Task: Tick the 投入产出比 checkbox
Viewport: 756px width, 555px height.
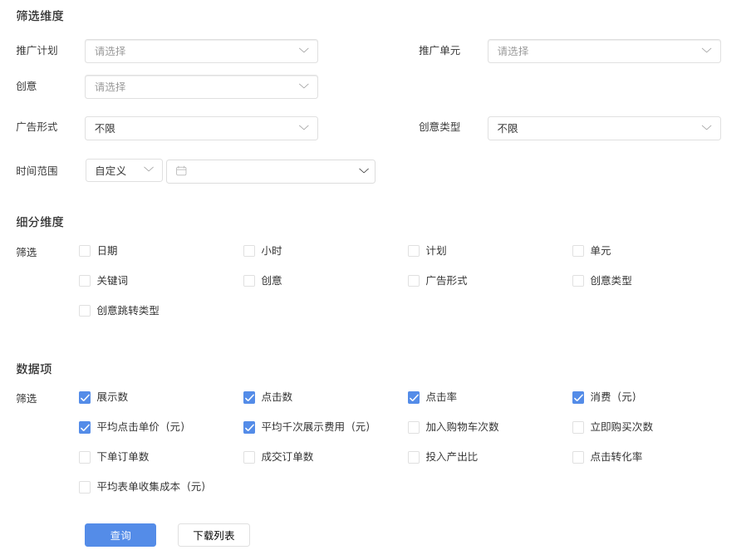Action: point(414,457)
